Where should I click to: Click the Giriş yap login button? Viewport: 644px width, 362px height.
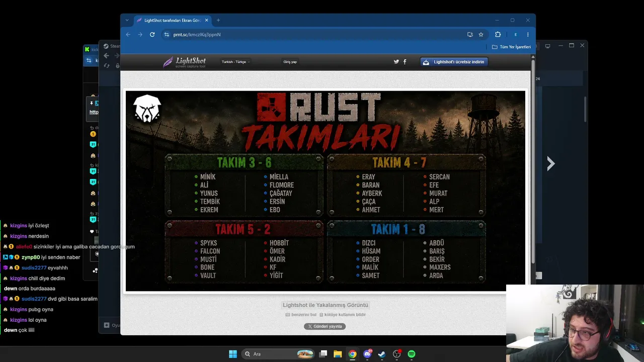(x=290, y=62)
